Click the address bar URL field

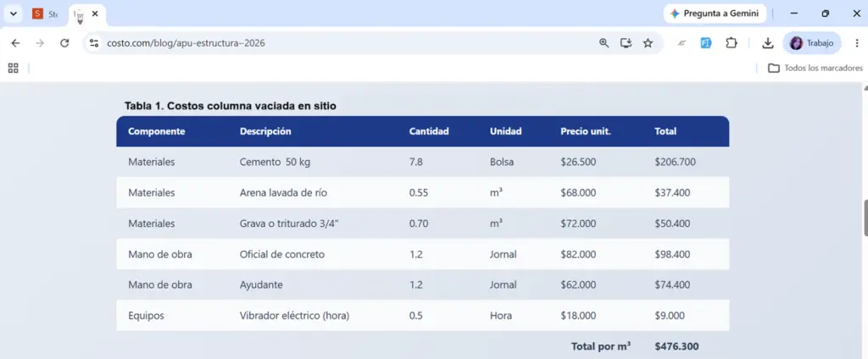pos(348,43)
